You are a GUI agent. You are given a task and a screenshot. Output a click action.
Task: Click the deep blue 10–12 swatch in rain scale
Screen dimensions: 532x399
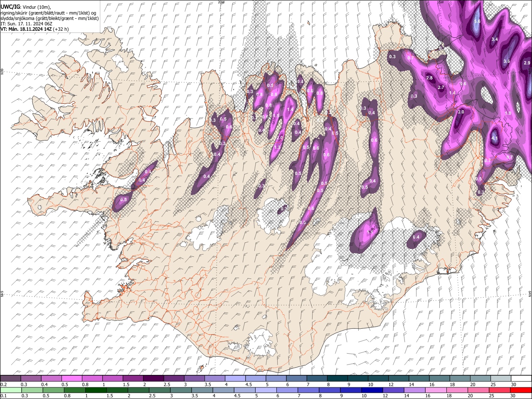click(x=372, y=390)
